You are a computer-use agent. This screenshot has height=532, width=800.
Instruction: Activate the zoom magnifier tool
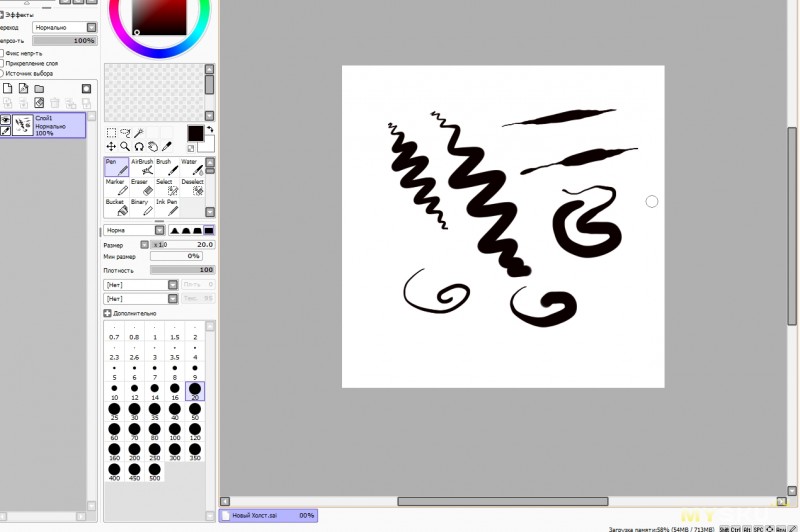pyautogui.click(x=125, y=147)
